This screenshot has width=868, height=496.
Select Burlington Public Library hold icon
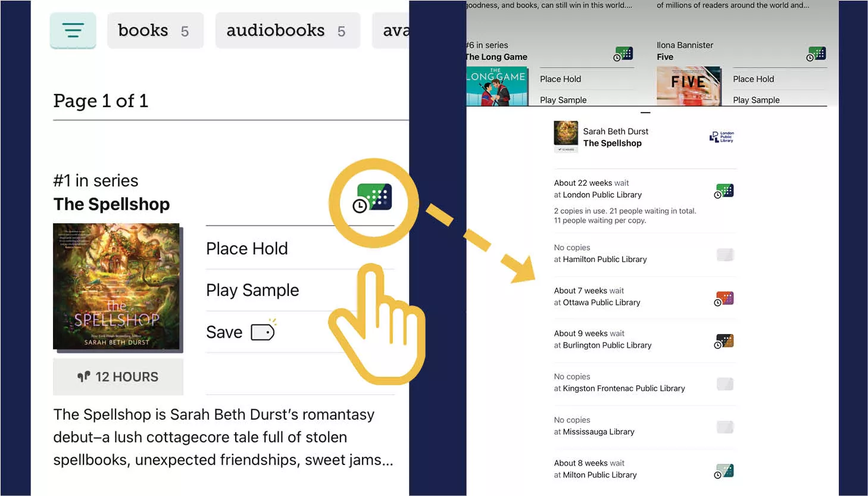click(724, 341)
